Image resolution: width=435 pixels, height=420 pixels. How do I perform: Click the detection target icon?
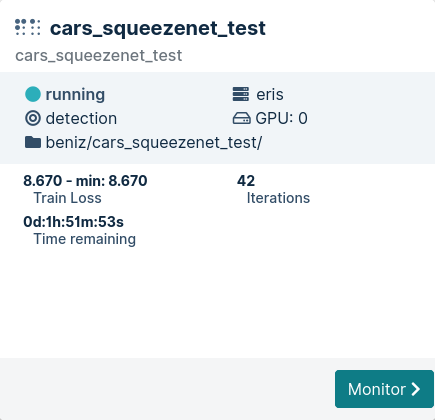33,118
